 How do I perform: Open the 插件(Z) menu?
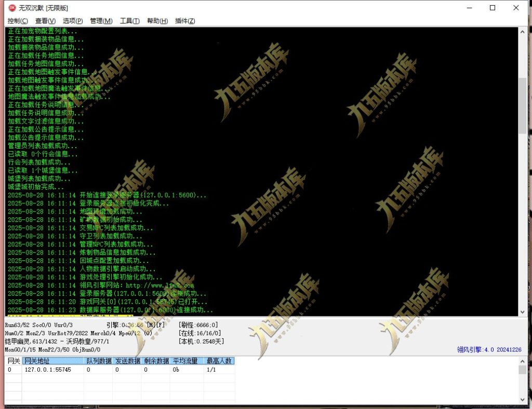click(x=185, y=21)
